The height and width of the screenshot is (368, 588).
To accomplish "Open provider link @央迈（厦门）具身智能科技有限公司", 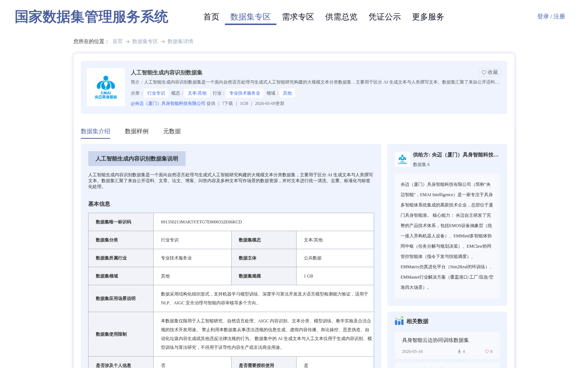I will tap(168, 104).
